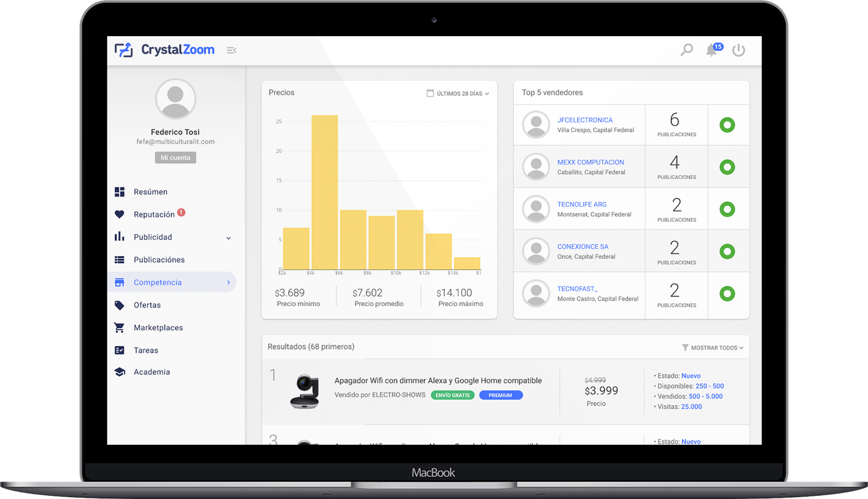Image resolution: width=868 pixels, height=499 pixels.
Task: Toggle green status circle for TECNOLIFE ARG
Action: (x=728, y=210)
